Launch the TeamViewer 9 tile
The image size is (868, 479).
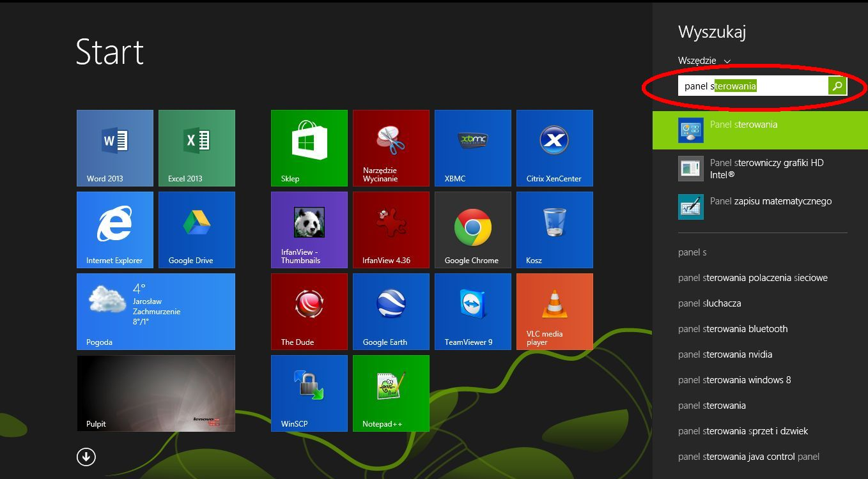point(473,312)
